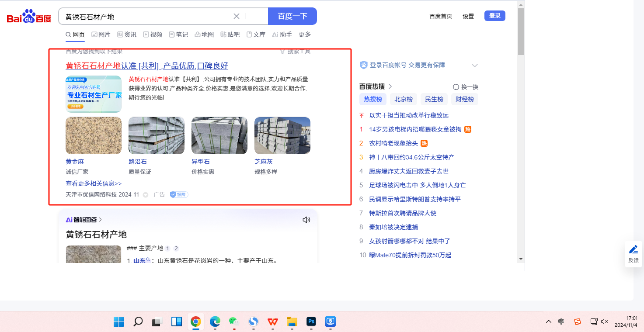Viewport: 644px width, 332px height.
Task: Open Photoshop from the taskbar
Action: point(311,322)
